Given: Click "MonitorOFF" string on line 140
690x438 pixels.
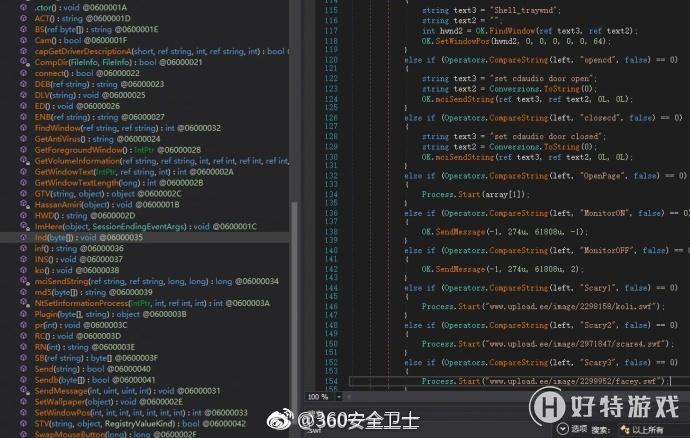Looking at the screenshot, I should coord(609,250).
